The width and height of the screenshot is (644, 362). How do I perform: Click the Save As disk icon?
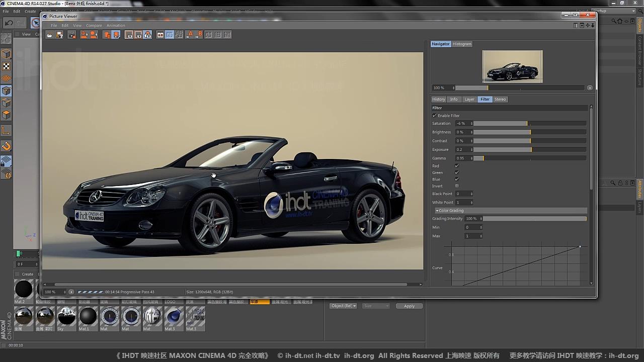point(59,35)
